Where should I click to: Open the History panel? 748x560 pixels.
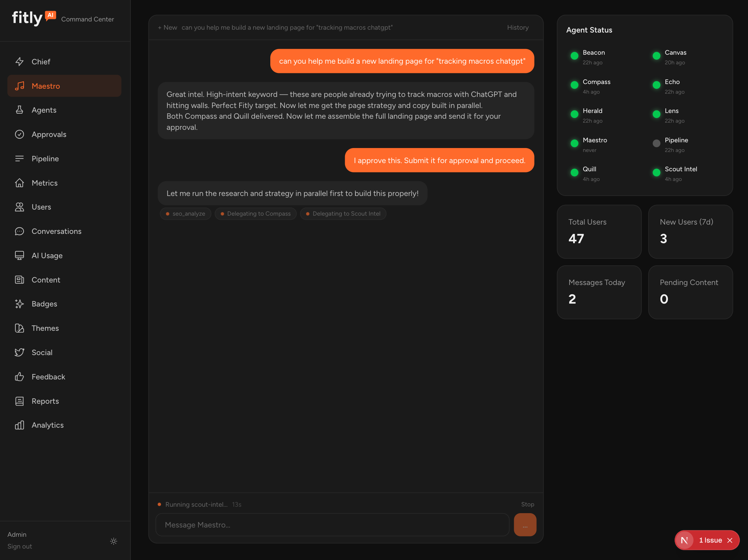coord(518,27)
